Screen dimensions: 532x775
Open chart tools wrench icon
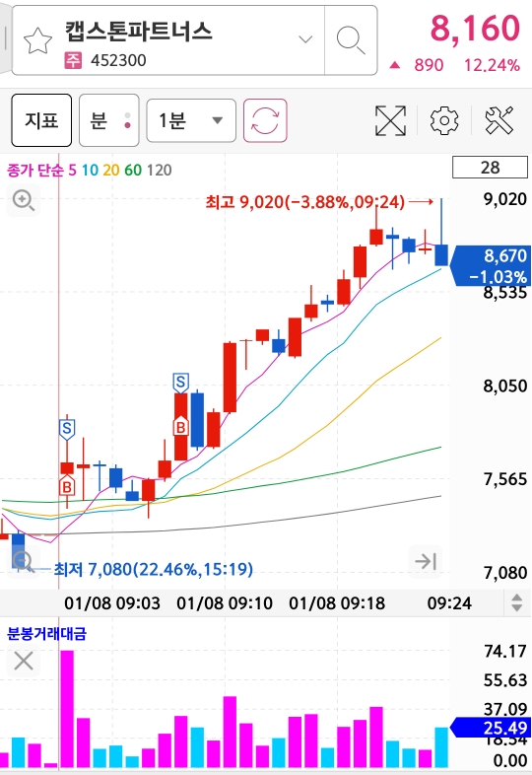tap(499, 120)
